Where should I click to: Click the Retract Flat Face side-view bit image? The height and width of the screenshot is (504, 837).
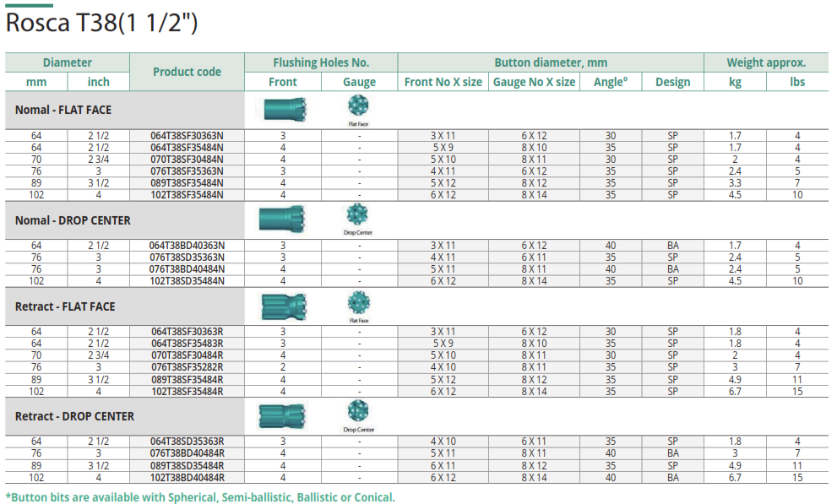[284, 306]
